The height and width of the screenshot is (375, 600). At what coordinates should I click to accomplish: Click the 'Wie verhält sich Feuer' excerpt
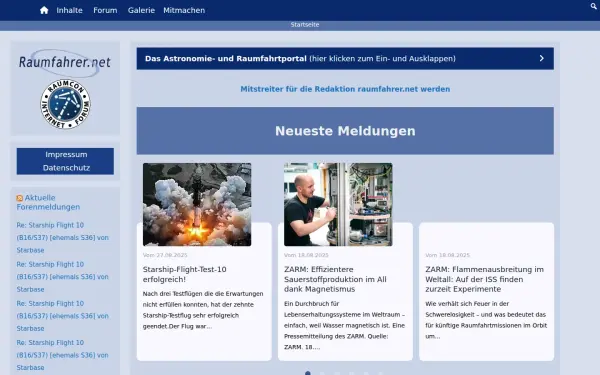tap(486, 320)
